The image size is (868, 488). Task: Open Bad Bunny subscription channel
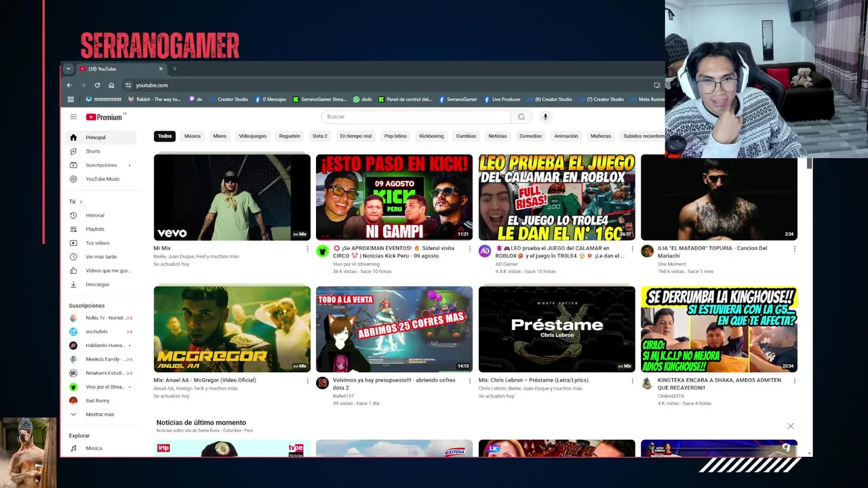(x=100, y=401)
